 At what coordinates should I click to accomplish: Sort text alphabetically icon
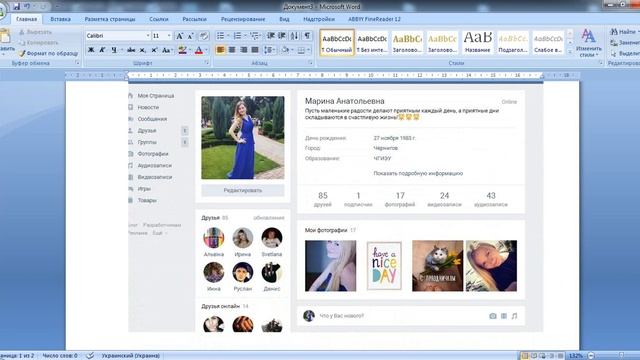point(294,36)
